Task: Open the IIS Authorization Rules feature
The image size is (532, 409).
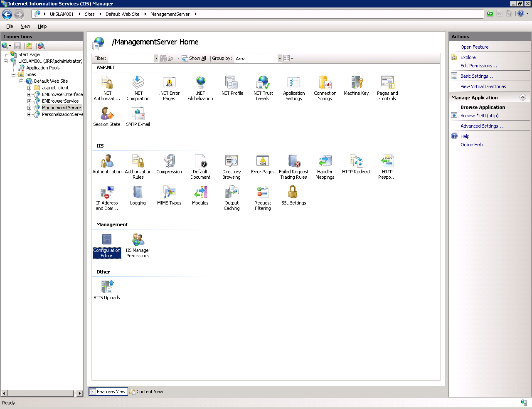Action: pyautogui.click(x=138, y=167)
